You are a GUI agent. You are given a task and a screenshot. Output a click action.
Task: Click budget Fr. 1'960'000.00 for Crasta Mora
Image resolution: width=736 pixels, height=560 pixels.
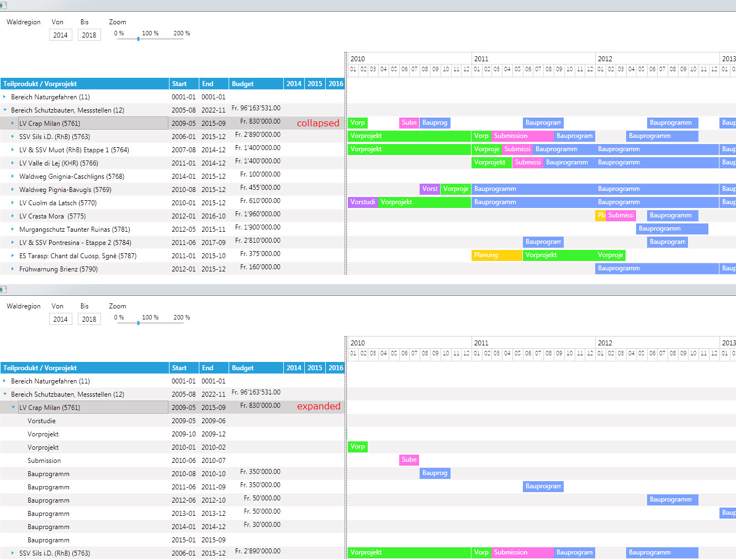258,214
